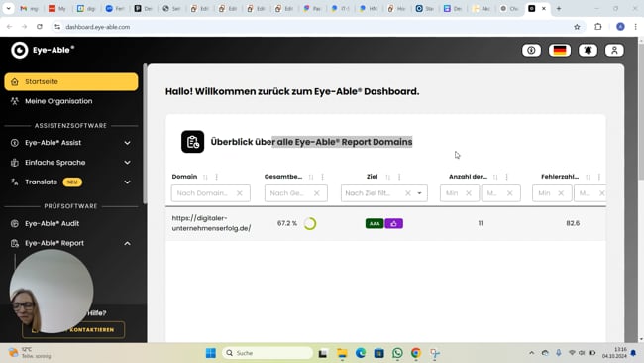Open browser extensions puzzle icon

pyautogui.click(x=598, y=27)
